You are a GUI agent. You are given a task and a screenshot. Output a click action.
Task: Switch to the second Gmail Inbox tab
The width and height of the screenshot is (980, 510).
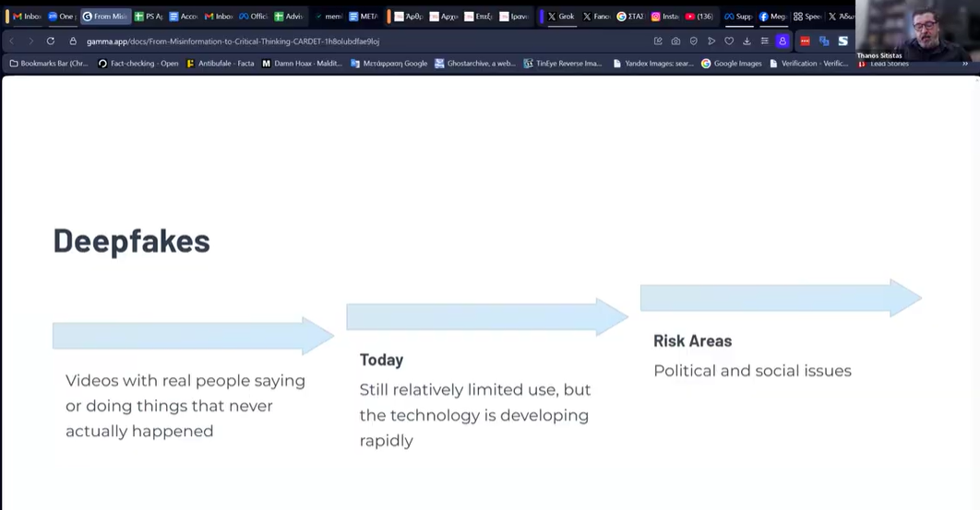pyautogui.click(x=218, y=17)
